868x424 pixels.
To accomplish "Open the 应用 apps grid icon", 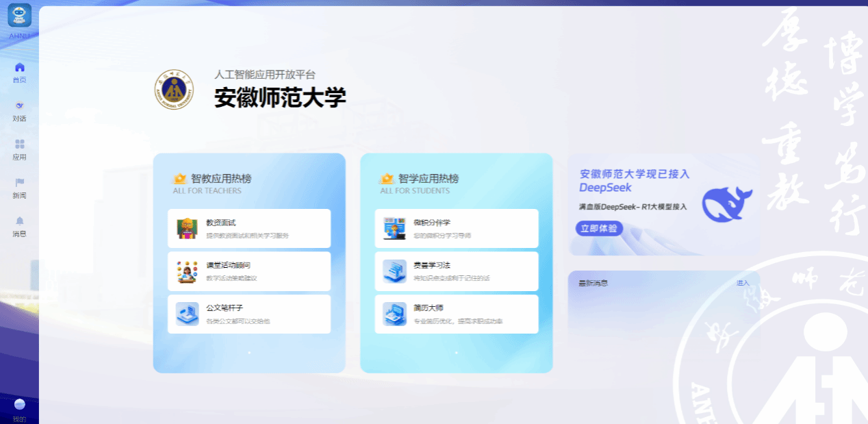I will click(19, 144).
